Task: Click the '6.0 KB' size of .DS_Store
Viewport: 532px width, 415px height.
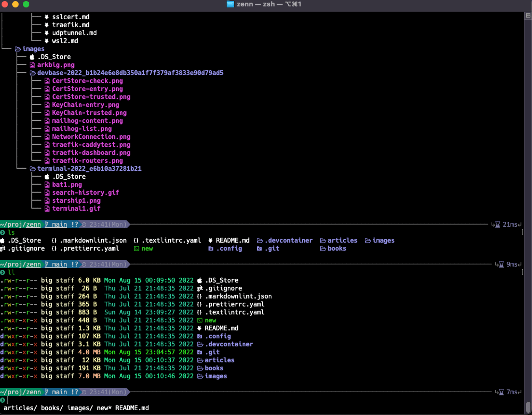Action: tap(89, 280)
